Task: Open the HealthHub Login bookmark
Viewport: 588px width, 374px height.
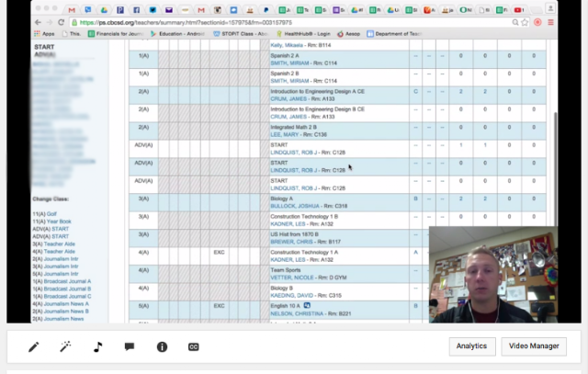Action: coord(303,34)
